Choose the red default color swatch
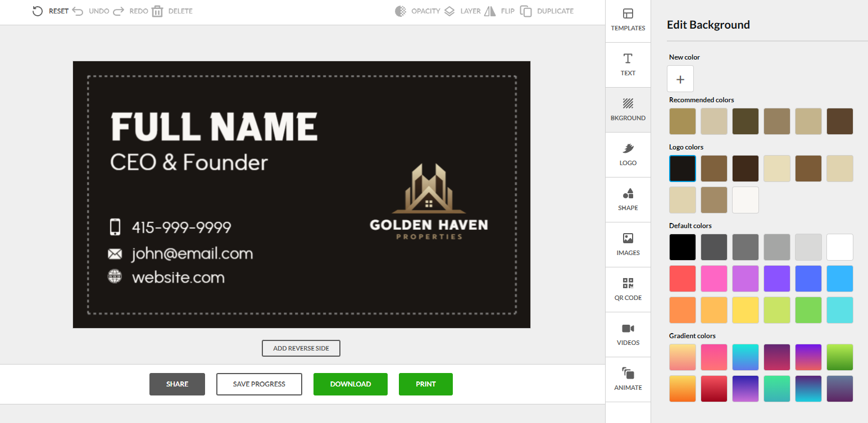Image resolution: width=868 pixels, height=423 pixels. pos(683,279)
